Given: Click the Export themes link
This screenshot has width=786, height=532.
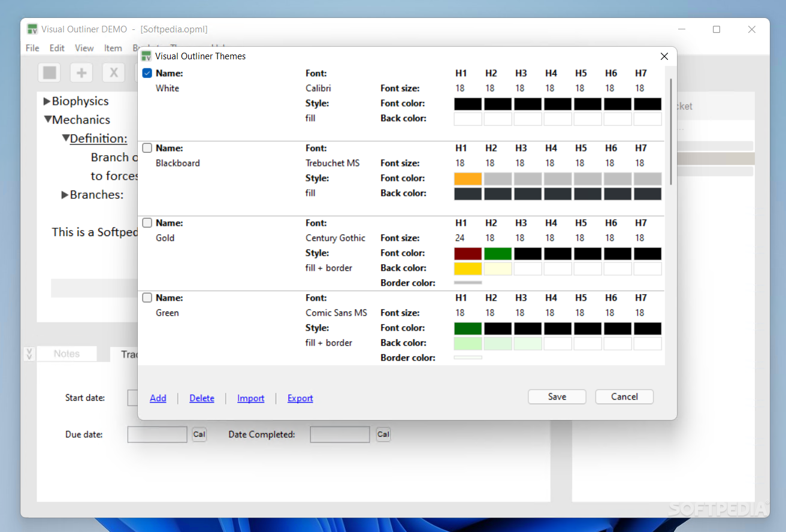Looking at the screenshot, I should (300, 398).
